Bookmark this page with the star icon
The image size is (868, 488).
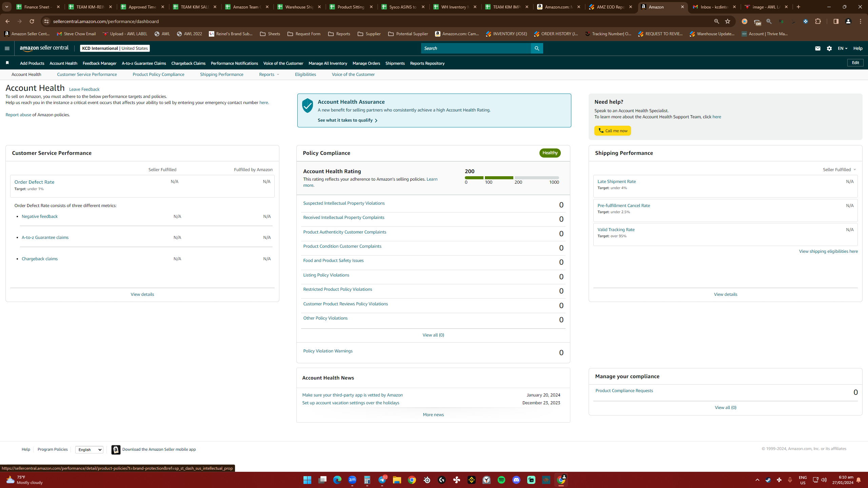tap(728, 21)
